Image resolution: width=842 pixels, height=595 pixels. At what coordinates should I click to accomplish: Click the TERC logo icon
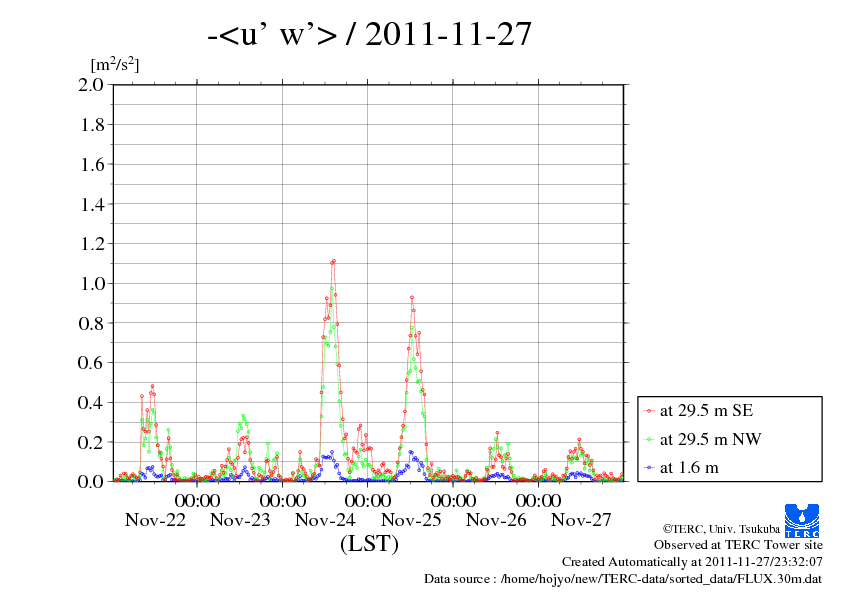802,520
